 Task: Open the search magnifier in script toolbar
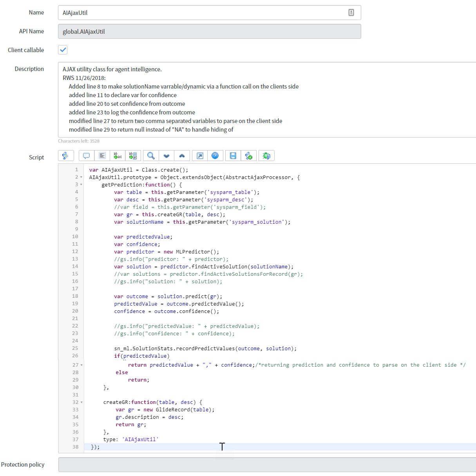click(151, 156)
